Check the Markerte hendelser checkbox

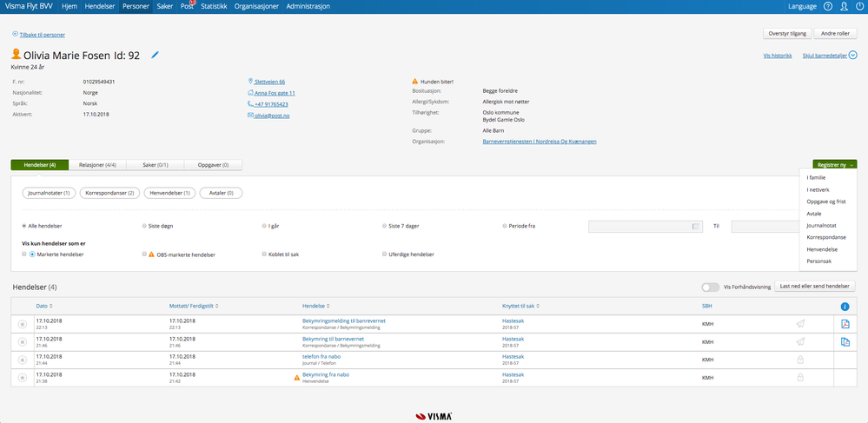pyautogui.click(x=23, y=254)
